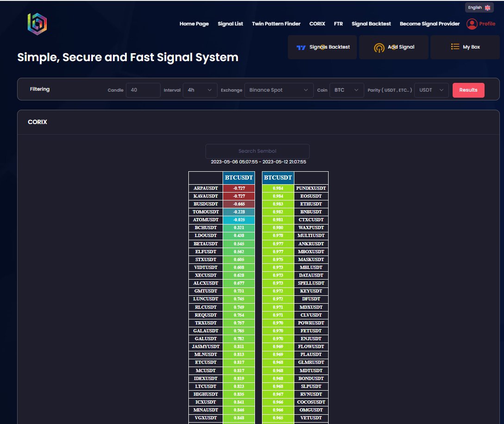Open the FTR navigation item
504x424 pixels.
pos(338,24)
